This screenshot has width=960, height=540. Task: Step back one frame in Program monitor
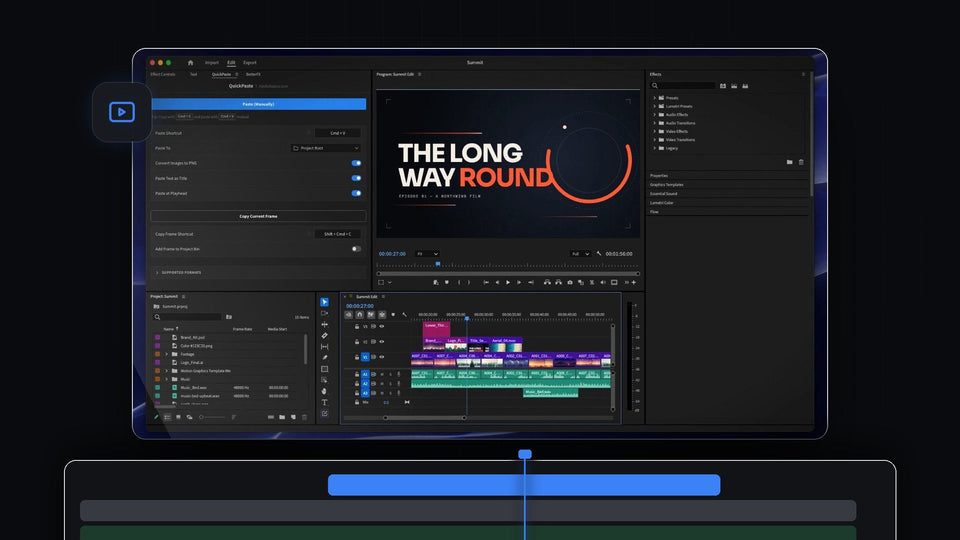coord(497,282)
